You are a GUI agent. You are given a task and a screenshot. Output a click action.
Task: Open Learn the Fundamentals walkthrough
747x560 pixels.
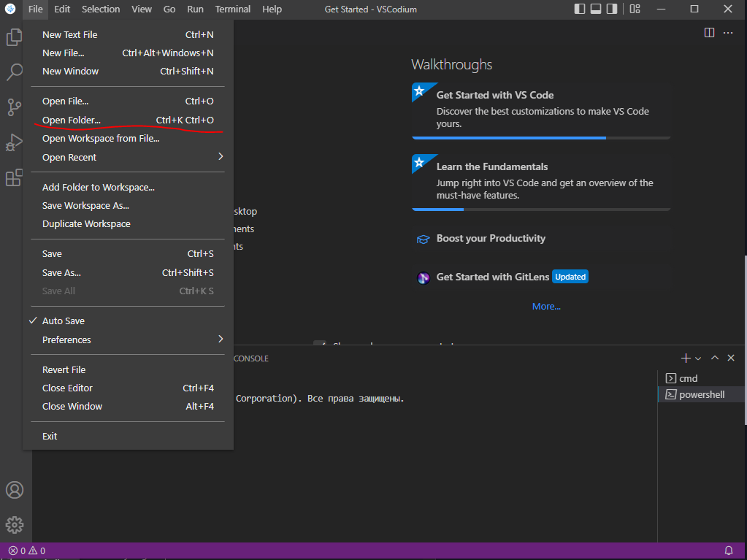pyautogui.click(x=541, y=183)
